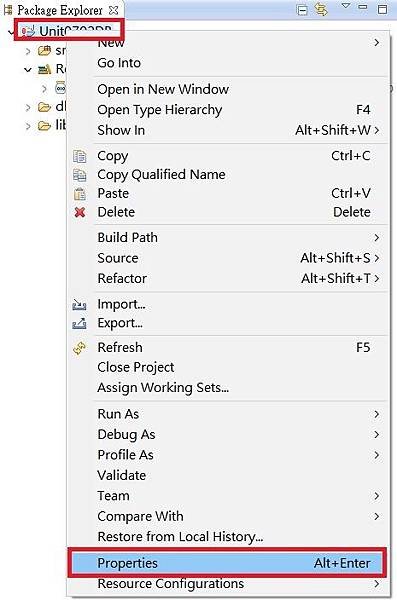The image size is (397, 600).
Task: Open the Build Path submenu
Action: click(228, 238)
